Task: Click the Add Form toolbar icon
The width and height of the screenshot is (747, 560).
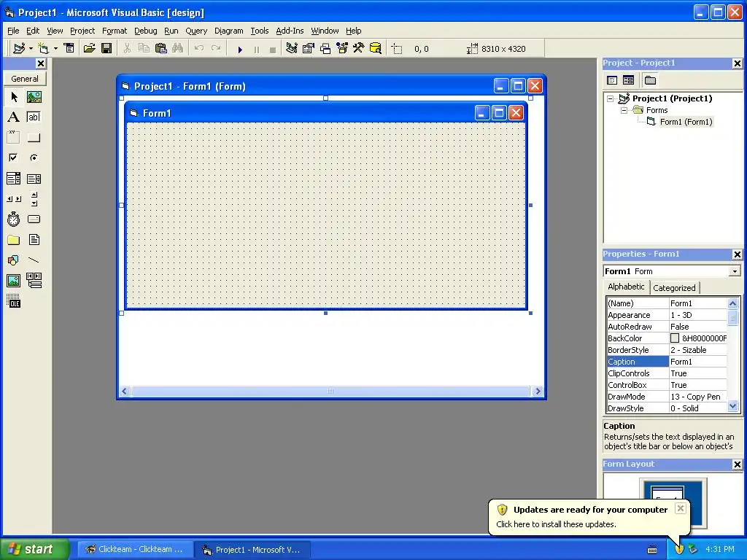Action: pos(43,49)
